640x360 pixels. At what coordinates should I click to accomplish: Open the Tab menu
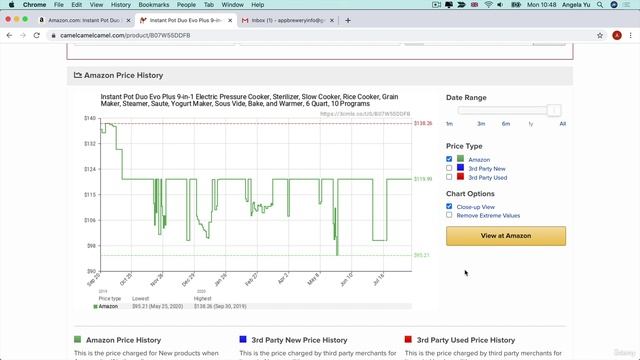pos(209,5)
